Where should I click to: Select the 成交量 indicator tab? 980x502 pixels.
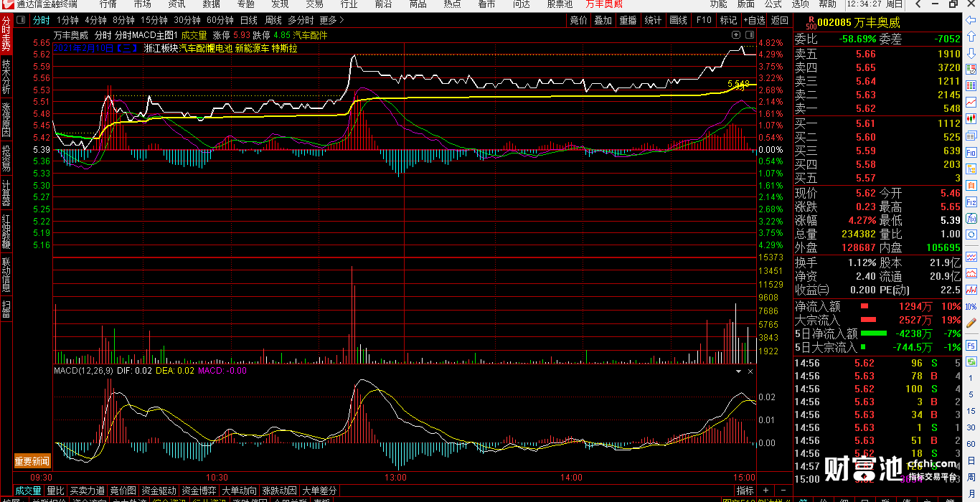tap(29, 491)
